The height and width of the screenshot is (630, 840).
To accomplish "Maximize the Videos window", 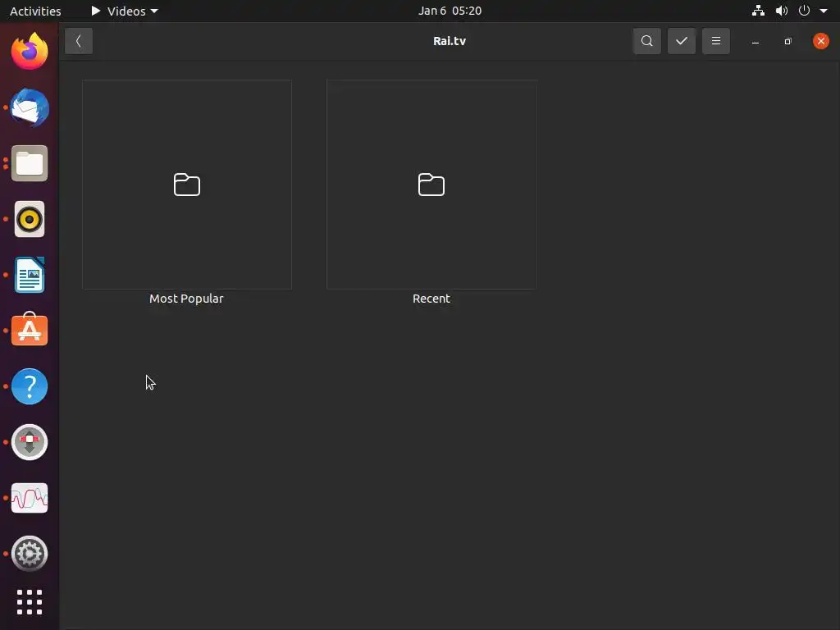I will click(x=787, y=41).
